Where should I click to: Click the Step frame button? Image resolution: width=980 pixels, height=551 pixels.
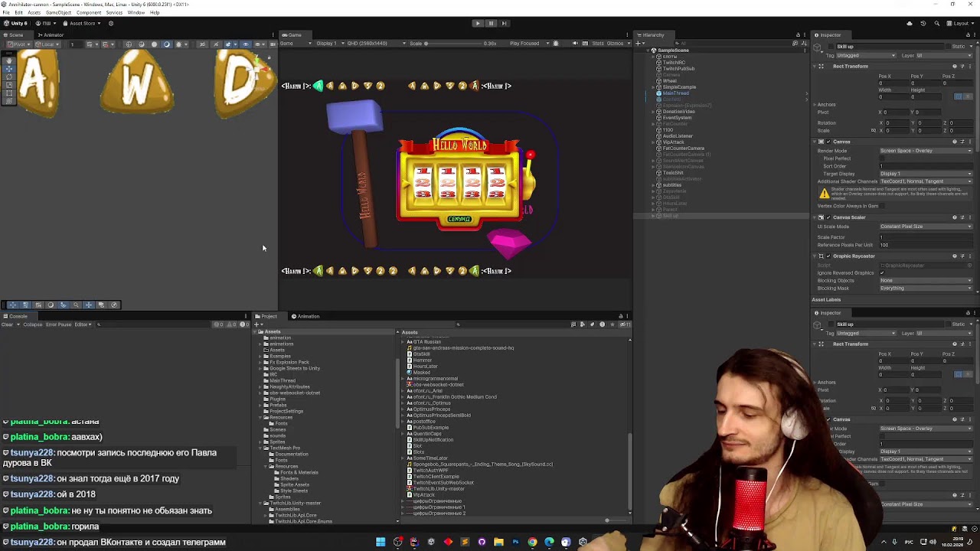click(504, 23)
